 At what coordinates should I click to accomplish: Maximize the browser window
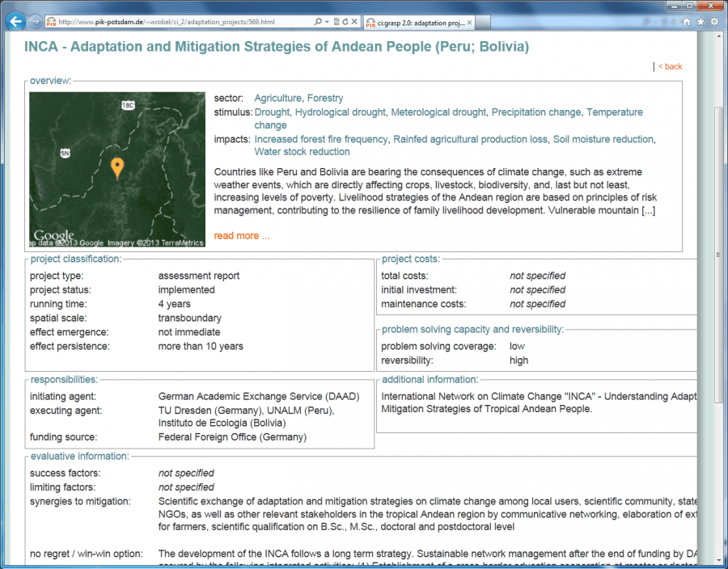tap(689, 6)
